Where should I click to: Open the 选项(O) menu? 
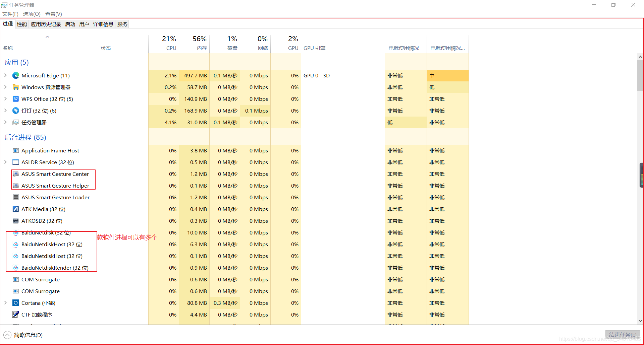32,14
